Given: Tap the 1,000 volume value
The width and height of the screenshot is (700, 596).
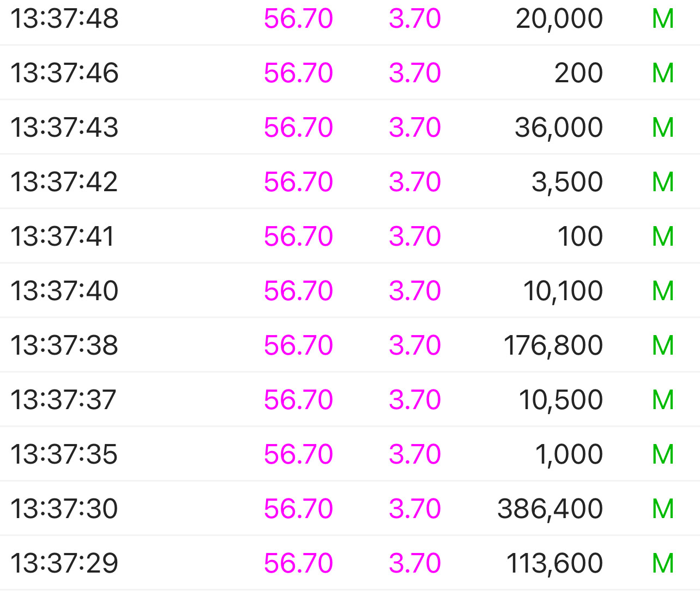Looking at the screenshot, I should pos(569,454).
